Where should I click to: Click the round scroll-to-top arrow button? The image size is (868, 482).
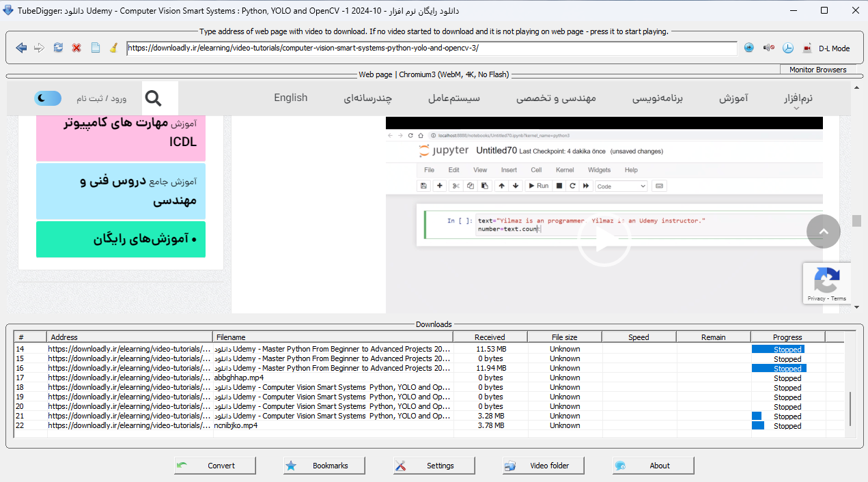(823, 231)
